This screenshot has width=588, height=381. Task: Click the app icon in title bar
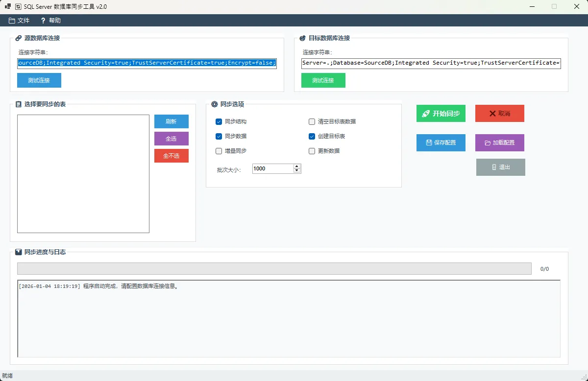[x=18, y=7]
